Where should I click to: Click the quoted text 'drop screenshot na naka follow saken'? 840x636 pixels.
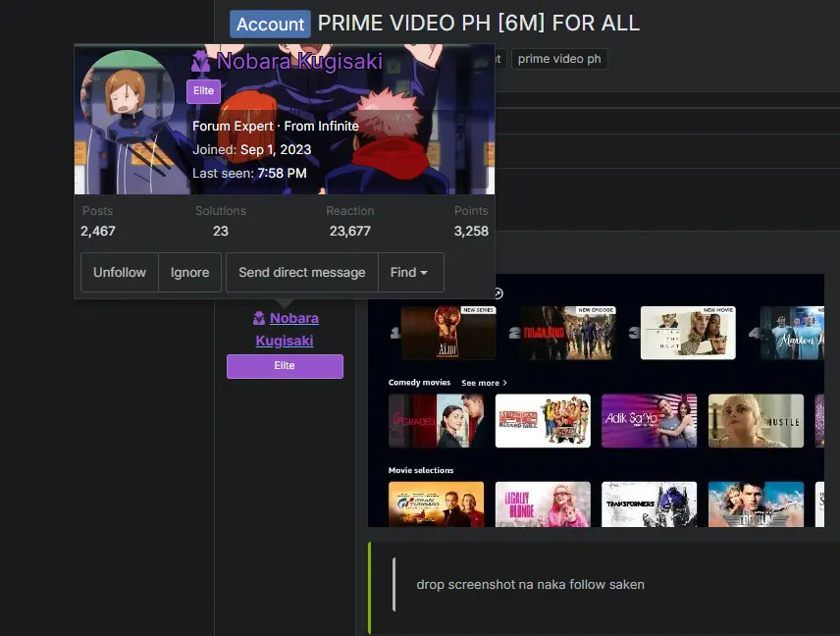(530, 585)
